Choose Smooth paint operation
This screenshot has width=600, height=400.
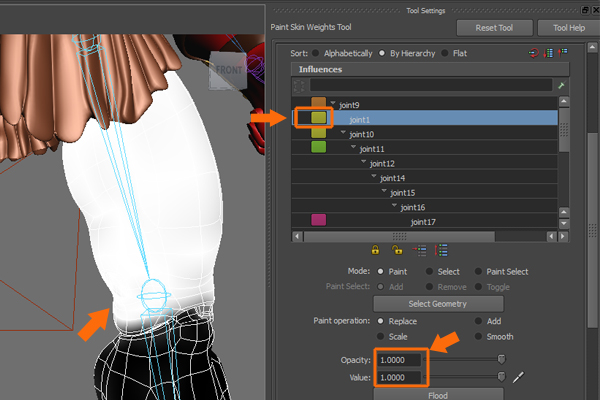(478, 336)
